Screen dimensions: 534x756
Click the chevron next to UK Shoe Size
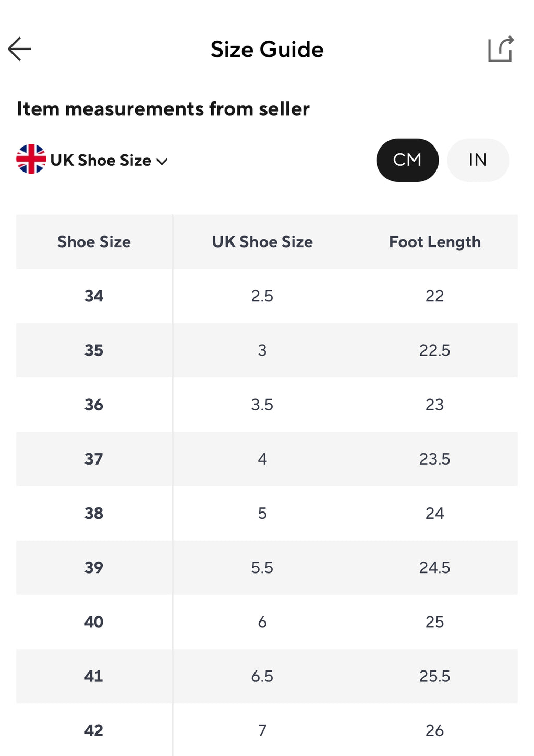pos(162,162)
